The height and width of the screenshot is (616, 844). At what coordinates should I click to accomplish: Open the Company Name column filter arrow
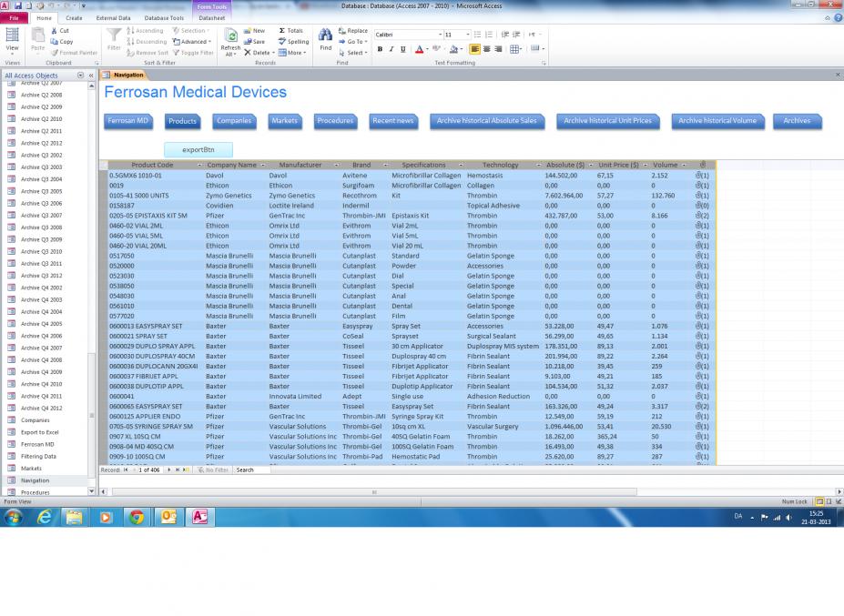[263, 166]
